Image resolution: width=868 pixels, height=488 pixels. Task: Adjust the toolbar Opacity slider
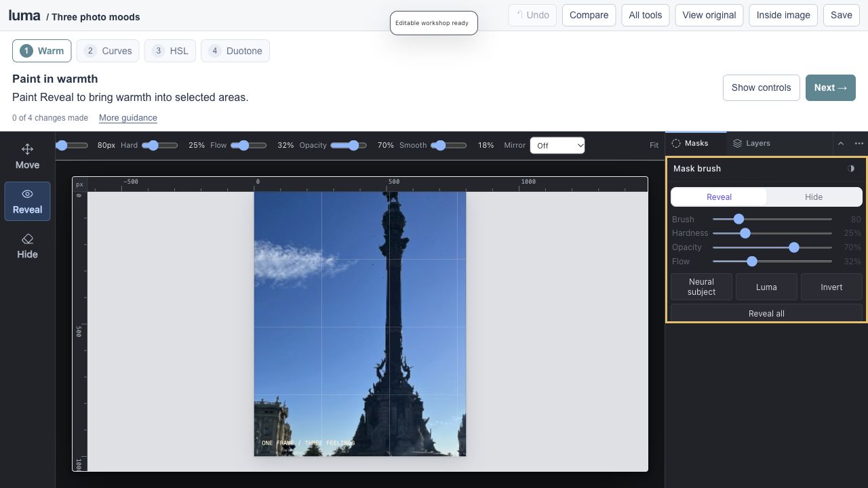tap(349, 145)
